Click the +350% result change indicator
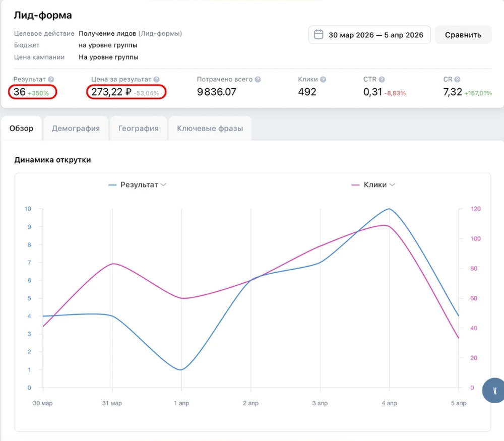This screenshot has height=441, width=504. tap(38, 93)
